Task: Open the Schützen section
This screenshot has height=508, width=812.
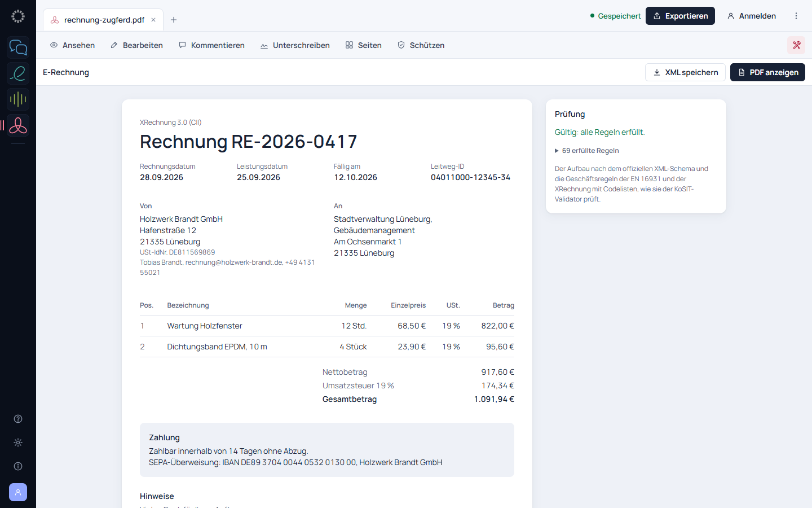Action: point(421,45)
